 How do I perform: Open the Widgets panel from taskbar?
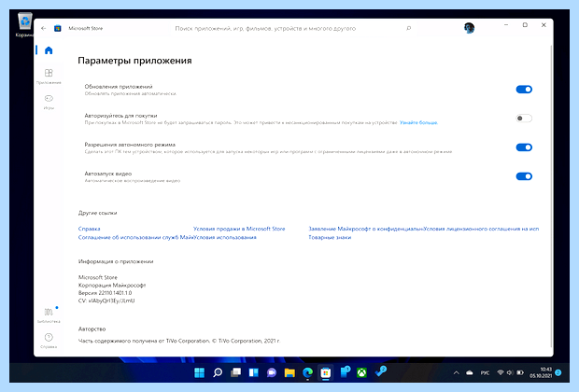tap(254, 372)
